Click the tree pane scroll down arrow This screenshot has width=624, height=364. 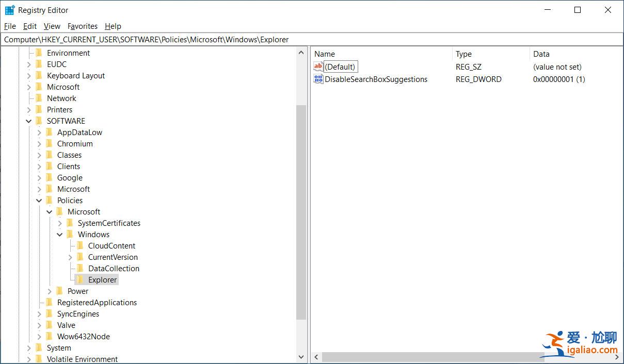click(301, 357)
